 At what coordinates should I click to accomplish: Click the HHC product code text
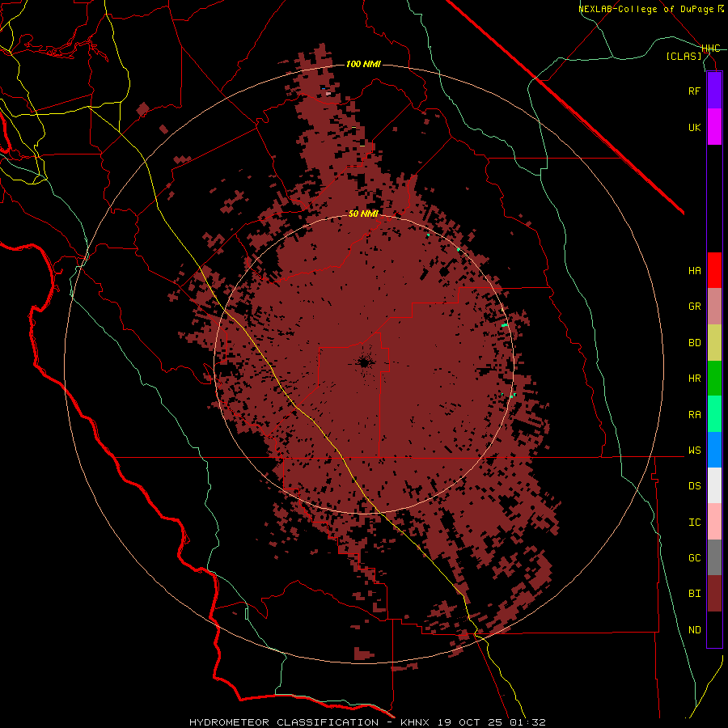[711, 49]
